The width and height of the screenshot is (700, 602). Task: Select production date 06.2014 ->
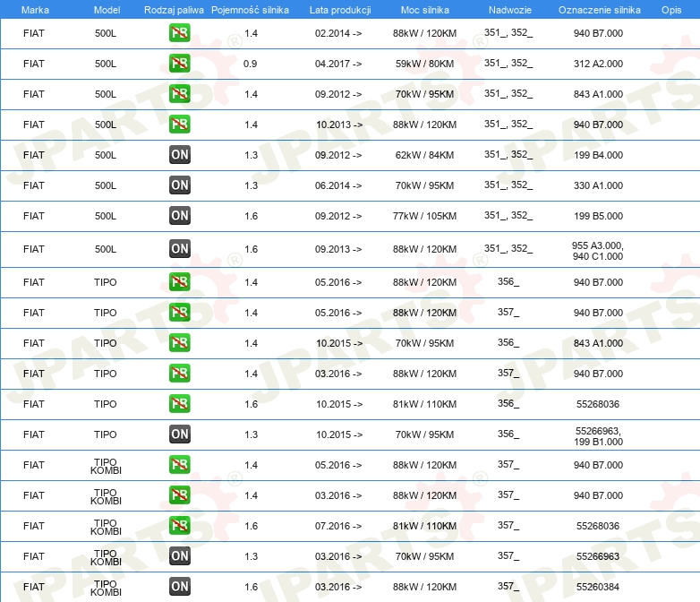click(x=338, y=185)
